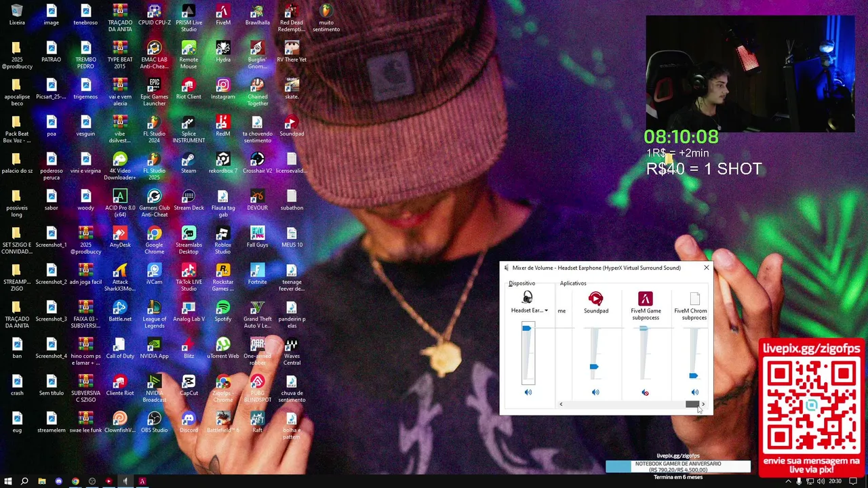Select the Steam desktop shortcut
Viewport: 868px width, 488px height.
point(189,163)
